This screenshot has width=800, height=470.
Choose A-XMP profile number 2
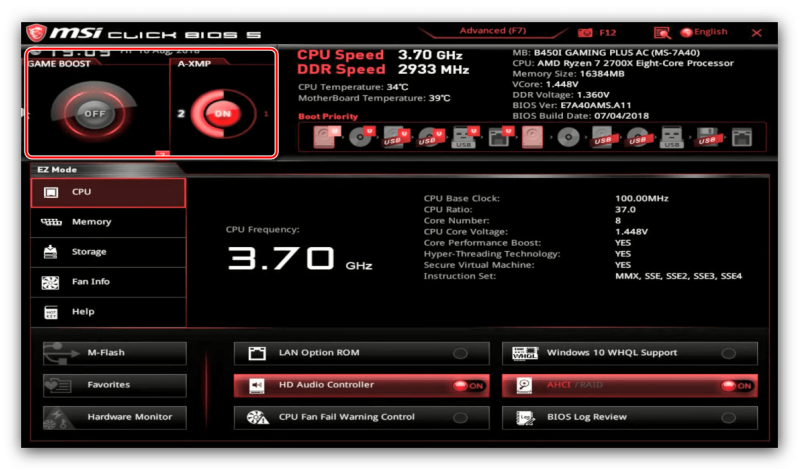pyautogui.click(x=181, y=113)
